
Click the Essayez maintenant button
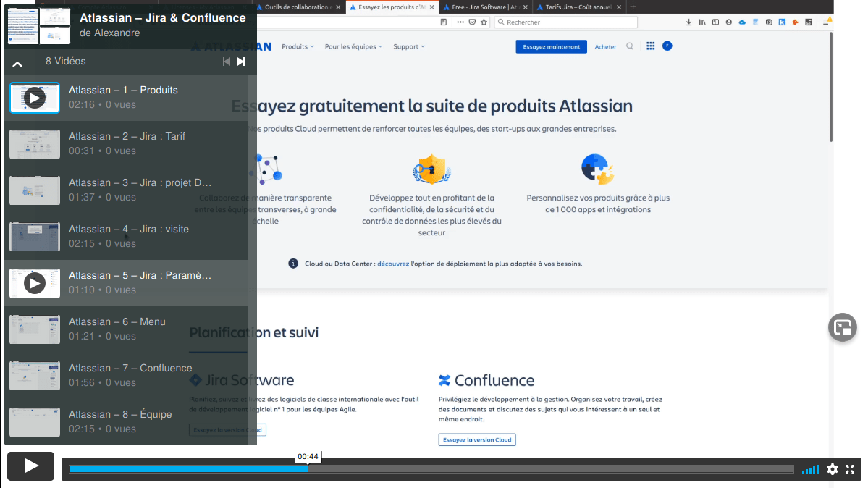point(552,46)
